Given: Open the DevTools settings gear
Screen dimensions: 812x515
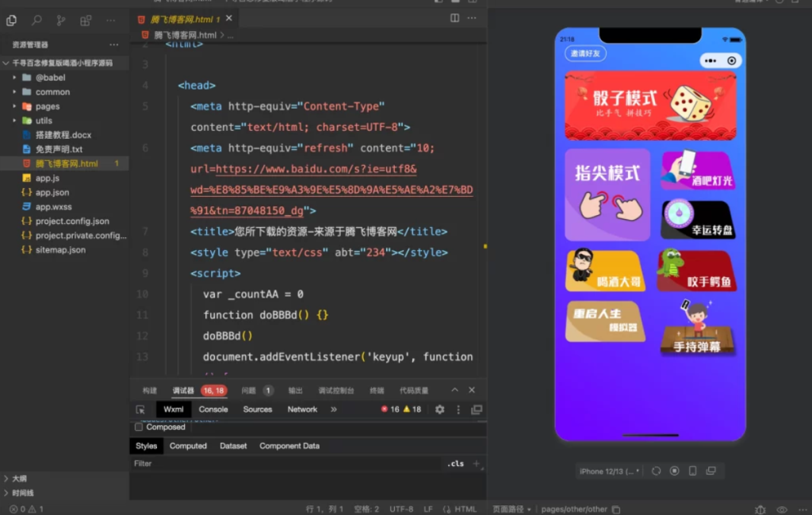Looking at the screenshot, I should [439, 409].
